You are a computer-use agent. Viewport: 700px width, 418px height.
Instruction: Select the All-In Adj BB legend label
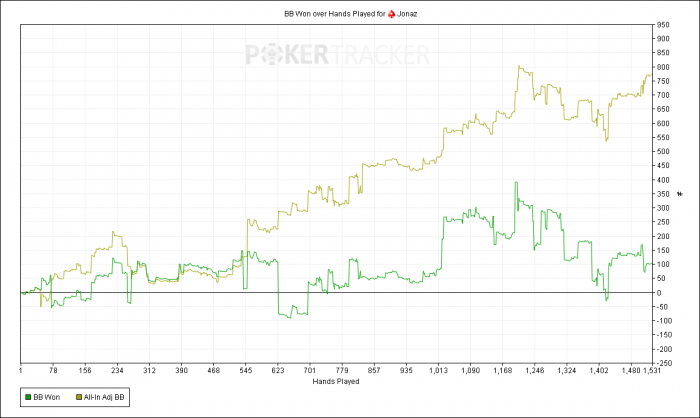click(104, 397)
